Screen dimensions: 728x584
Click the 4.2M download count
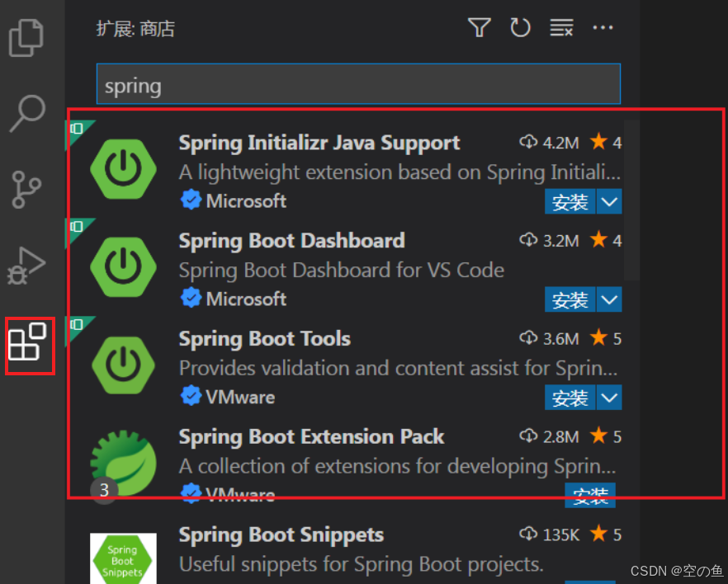[x=549, y=143]
